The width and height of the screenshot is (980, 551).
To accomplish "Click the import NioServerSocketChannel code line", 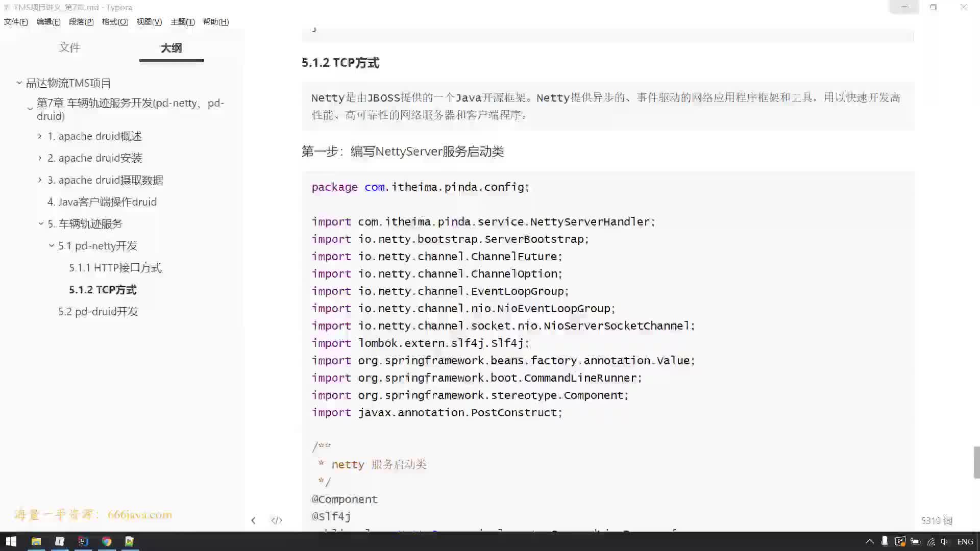I will coord(503,326).
